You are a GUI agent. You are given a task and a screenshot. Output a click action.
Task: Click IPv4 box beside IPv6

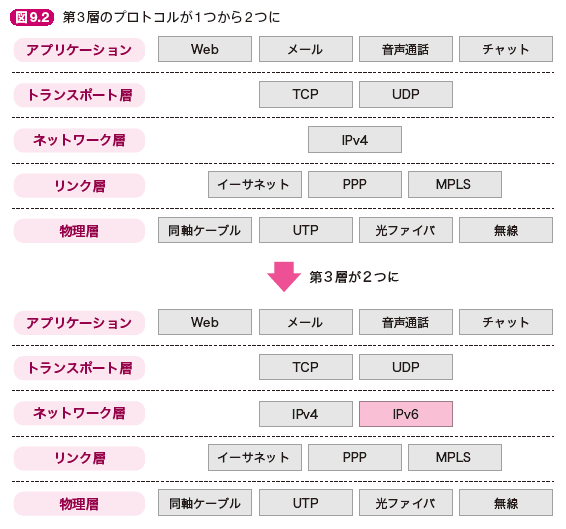pyautogui.click(x=306, y=414)
